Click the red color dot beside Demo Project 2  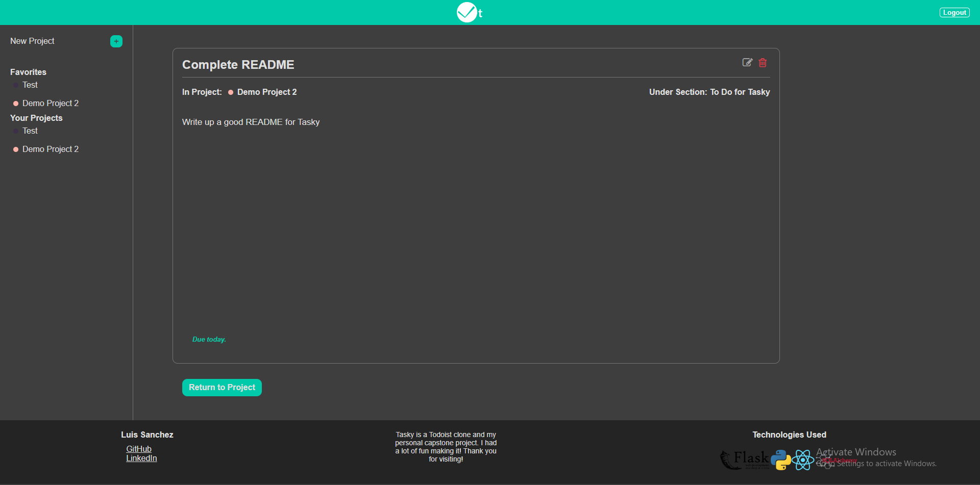click(x=15, y=103)
